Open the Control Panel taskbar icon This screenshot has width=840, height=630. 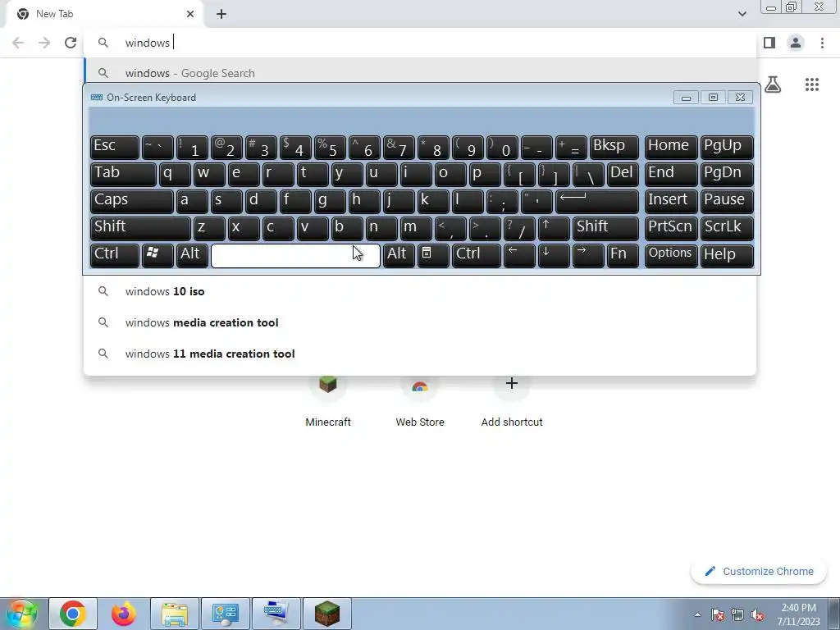point(226,614)
